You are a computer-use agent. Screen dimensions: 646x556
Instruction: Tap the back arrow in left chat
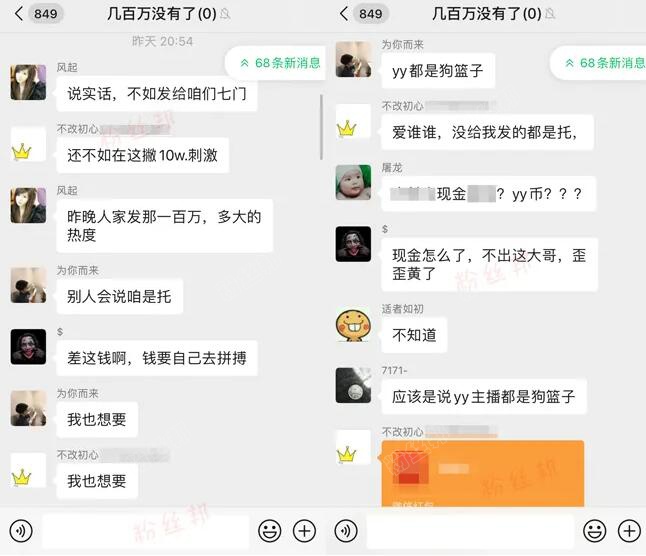click(x=19, y=14)
